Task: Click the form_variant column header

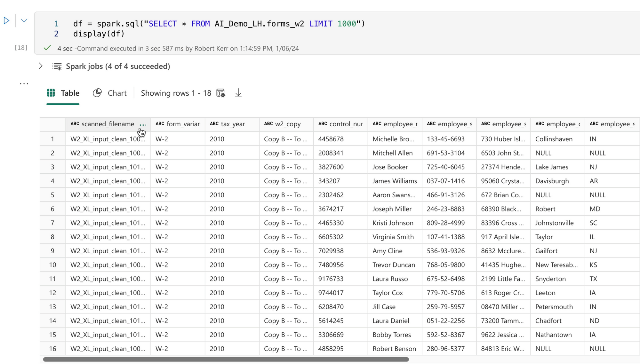Action: click(x=183, y=124)
